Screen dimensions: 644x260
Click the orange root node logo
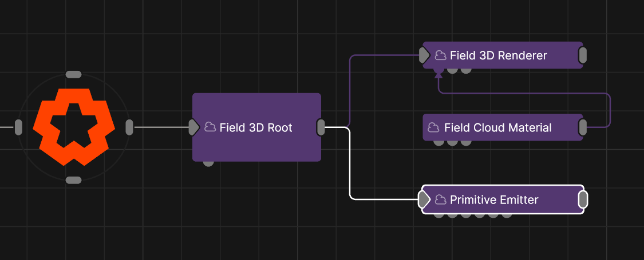[73, 127]
